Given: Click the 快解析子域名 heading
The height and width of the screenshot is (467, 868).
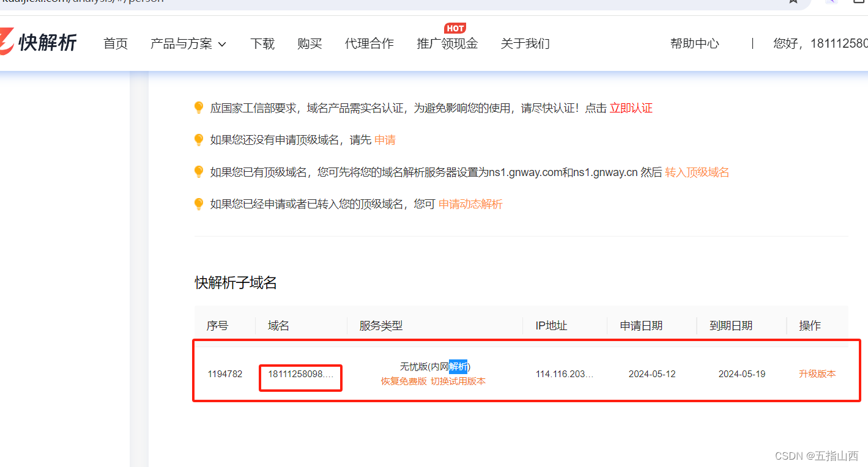Looking at the screenshot, I should tap(236, 282).
